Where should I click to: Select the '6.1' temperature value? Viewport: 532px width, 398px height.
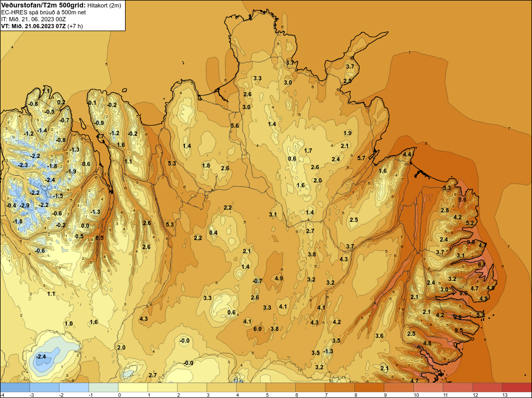click(x=482, y=264)
